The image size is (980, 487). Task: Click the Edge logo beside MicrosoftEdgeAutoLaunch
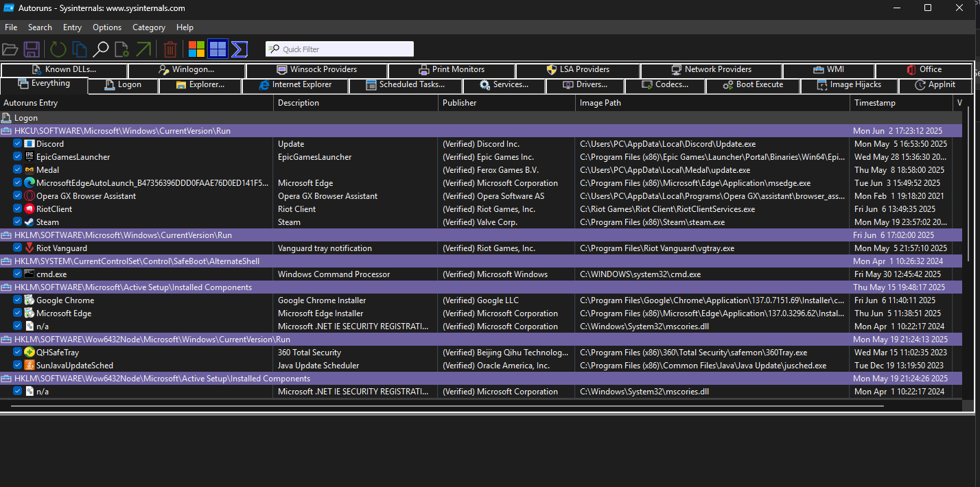(30, 183)
